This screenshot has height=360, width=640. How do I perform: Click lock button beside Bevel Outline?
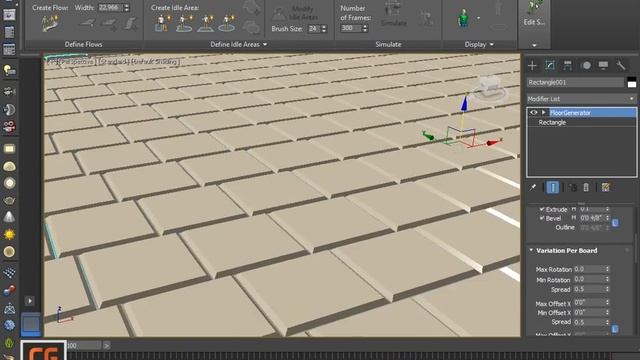[x=615, y=223]
